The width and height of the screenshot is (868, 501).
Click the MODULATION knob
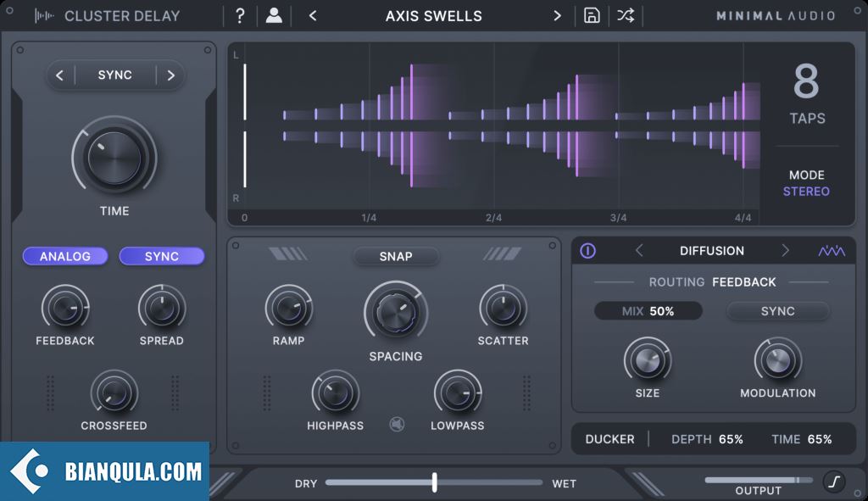pos(778,361)
